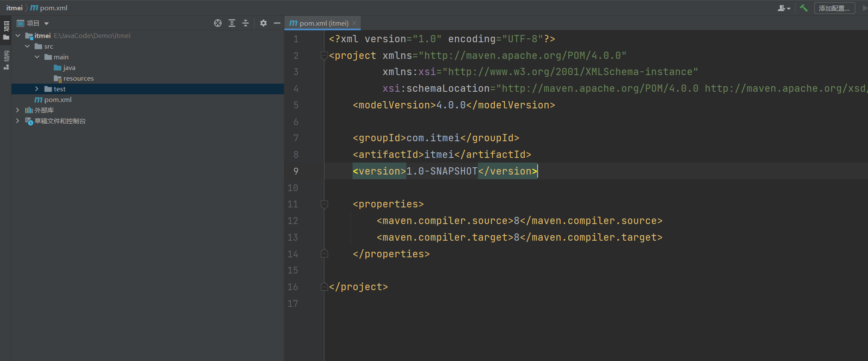Place cursor on the groupId com.itmei text
Viewport: 868px width, 361px height.
click(433, 138)
